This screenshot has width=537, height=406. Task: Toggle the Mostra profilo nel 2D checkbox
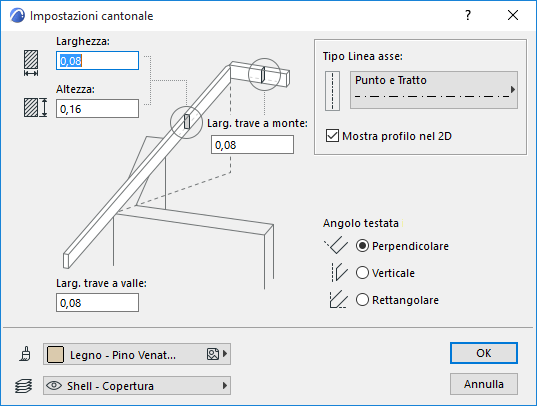(332, 136)
